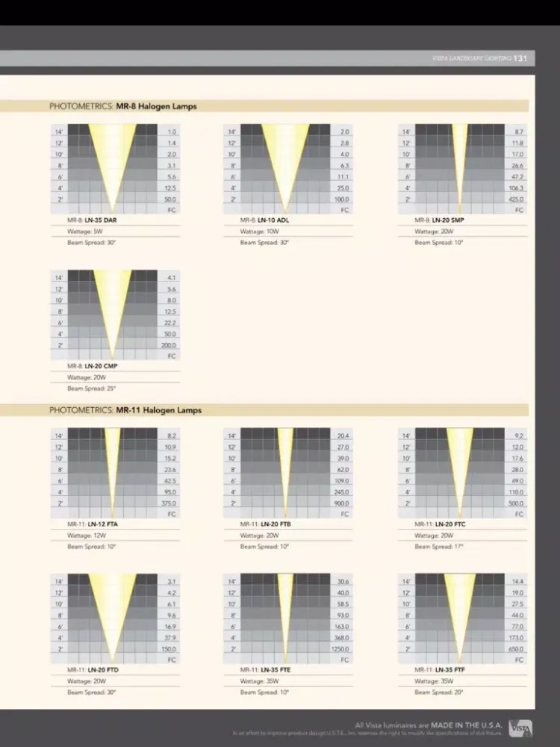Select the 150.0 footcandle value

169,649
